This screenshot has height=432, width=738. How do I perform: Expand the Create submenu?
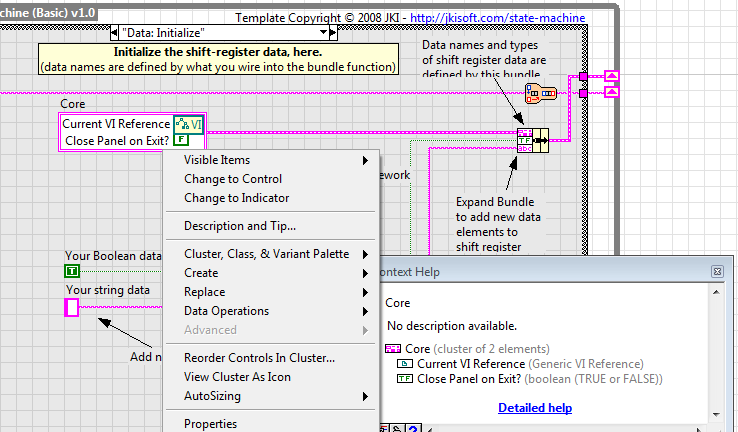[273, 273]
